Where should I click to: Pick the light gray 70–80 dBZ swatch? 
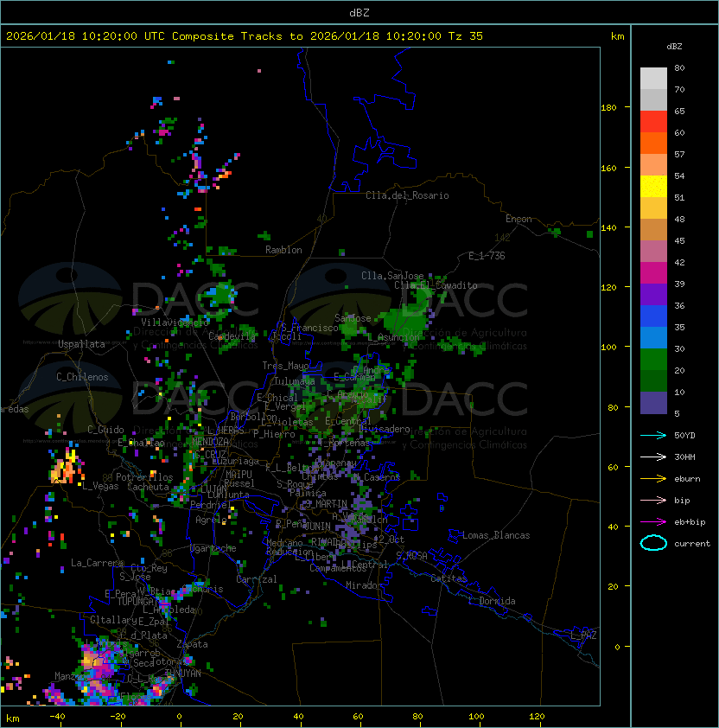coord(653,79)
